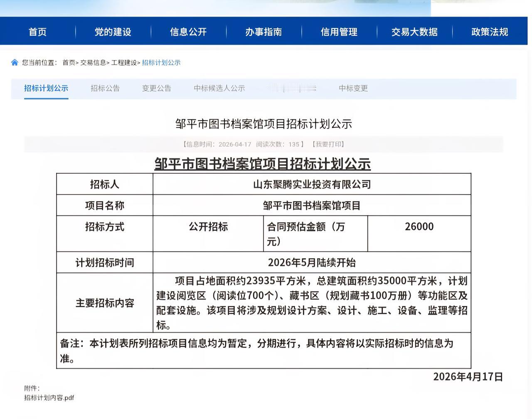This screenshot has height=419, width=532.
Task: Click the 附件 label
Action: [32, 388]
